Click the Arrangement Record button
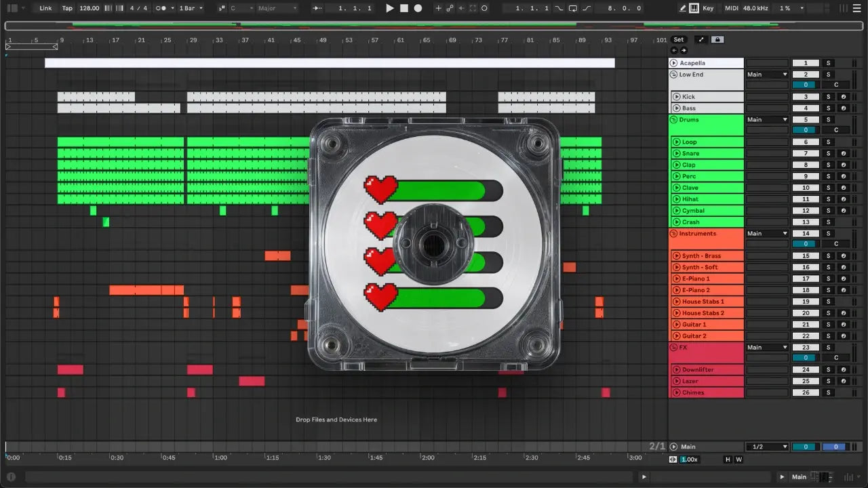This screenshot has width=868, height=488. coord(418,8)
